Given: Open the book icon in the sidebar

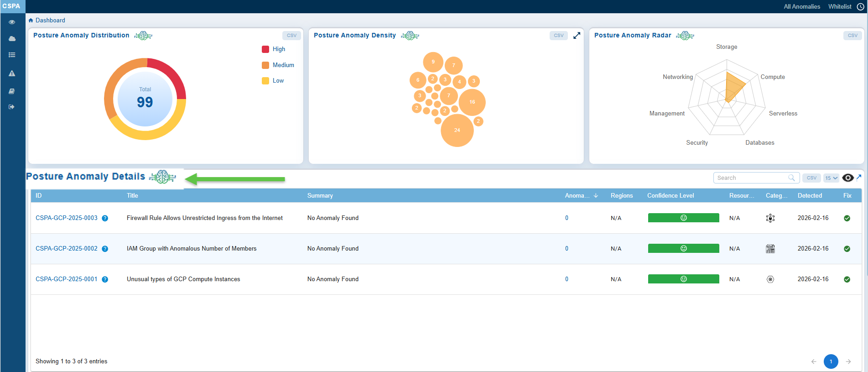Looking at the screenshot, I should click(x=12, y=91).
